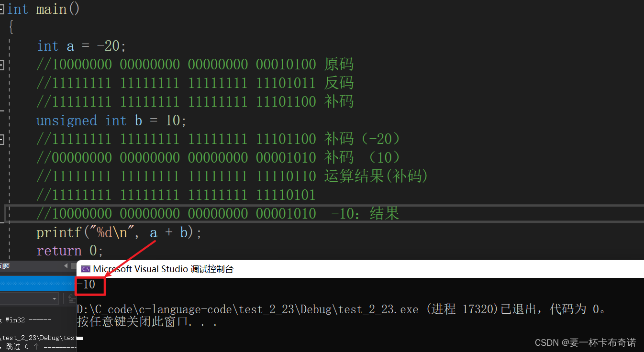Collapse the comment block starting with 补码（-20）line
The width and height of the screenshot is (644, 352).
1,139
